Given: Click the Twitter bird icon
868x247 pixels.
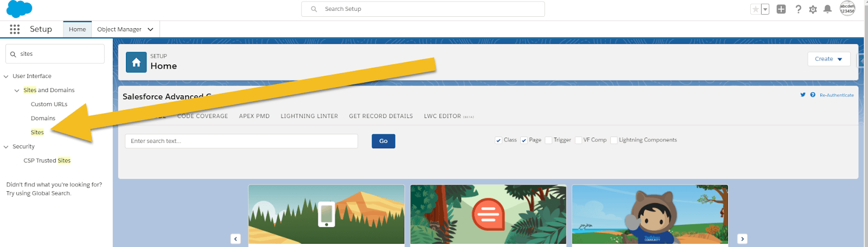Looking at the screenshot, I should click(803, 95).
